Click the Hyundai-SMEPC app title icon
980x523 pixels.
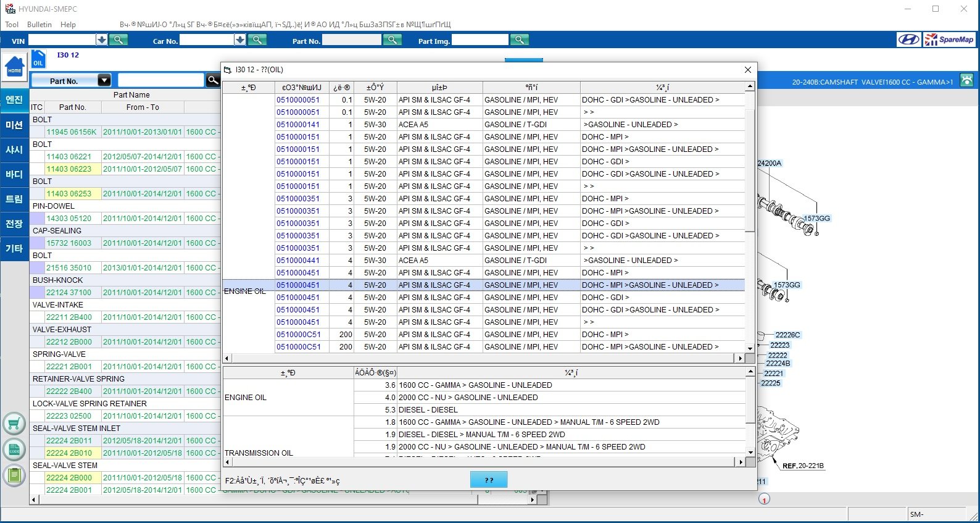pos(10,9)
